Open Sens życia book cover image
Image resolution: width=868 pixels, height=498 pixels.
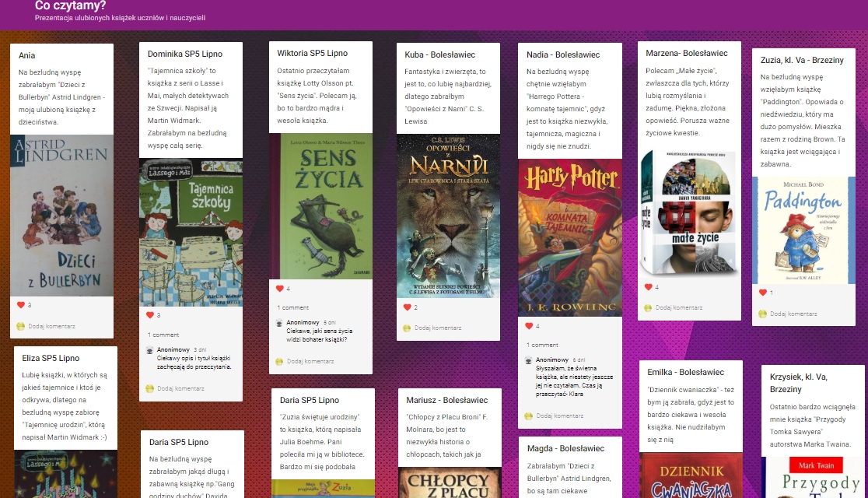click(321, 206)
